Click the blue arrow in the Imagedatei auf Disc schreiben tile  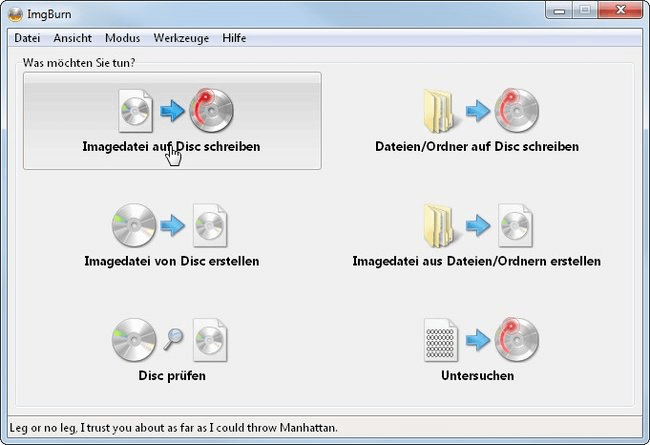point(172,111)
